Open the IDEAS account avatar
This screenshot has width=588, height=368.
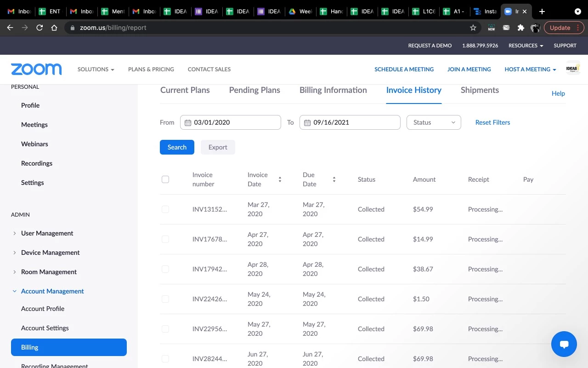(x=573, y=68)
